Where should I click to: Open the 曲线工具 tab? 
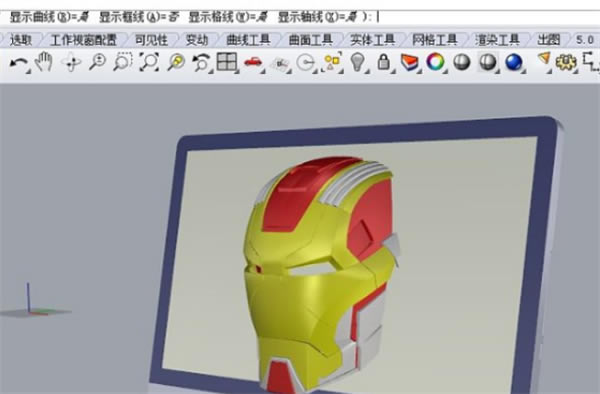pyautogui.click(x=248, y=40)
